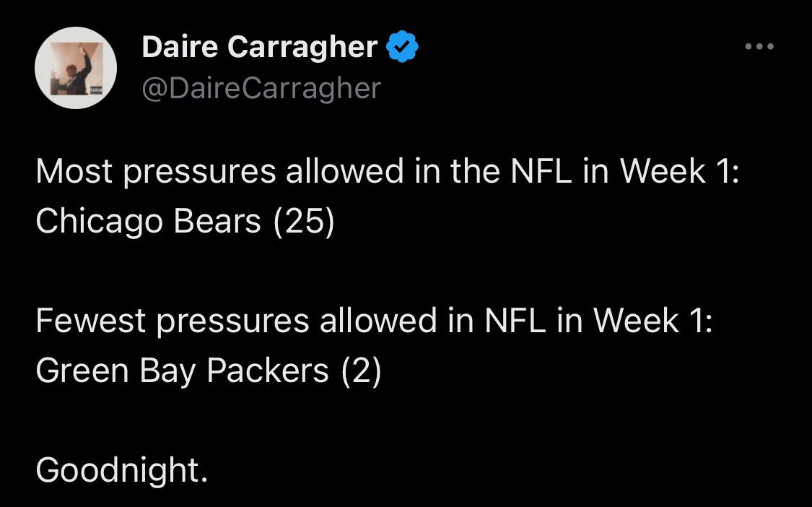
Task: Click the blue verified checkmark badge
Action: [x=402, y=48]
